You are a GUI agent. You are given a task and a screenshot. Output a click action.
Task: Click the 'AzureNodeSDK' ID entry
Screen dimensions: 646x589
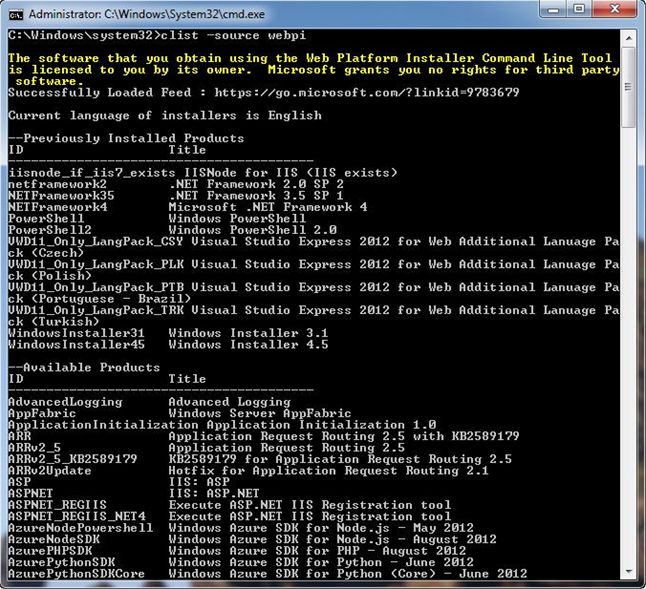(54, 540)
